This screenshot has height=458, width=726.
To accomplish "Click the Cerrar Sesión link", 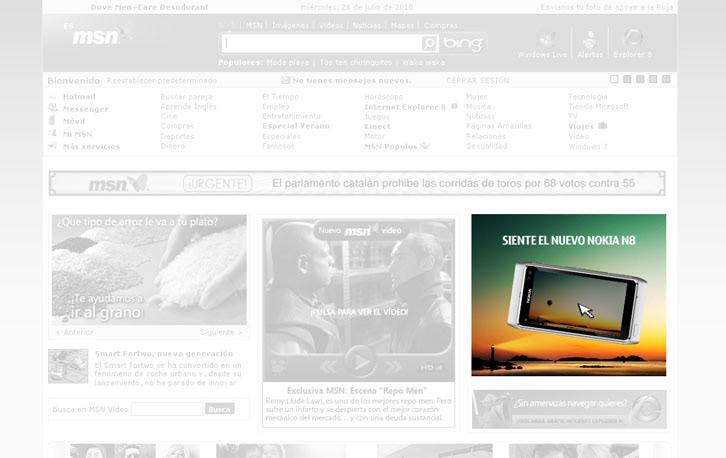I will coord(477,80).
